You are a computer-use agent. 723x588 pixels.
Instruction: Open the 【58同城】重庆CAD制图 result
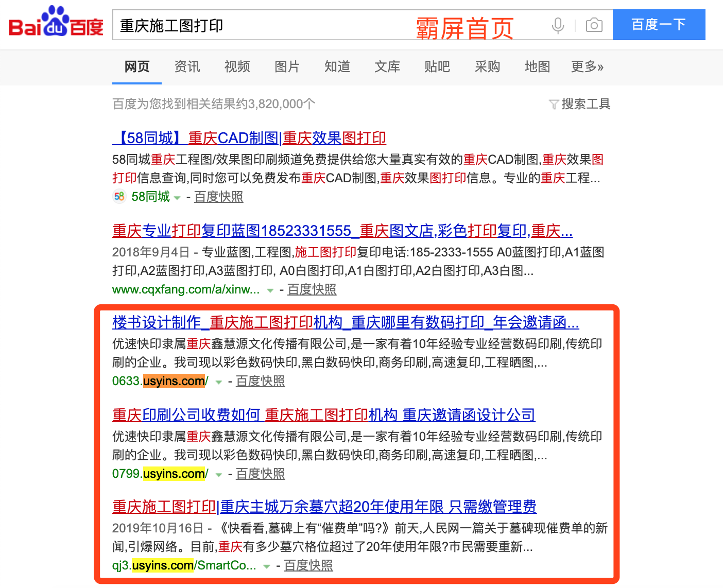[x=249, y=138]
